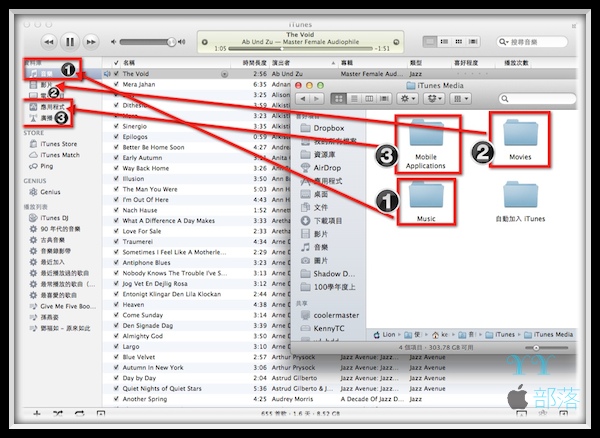Uncheck the Love For Sale checkbox

116,231
